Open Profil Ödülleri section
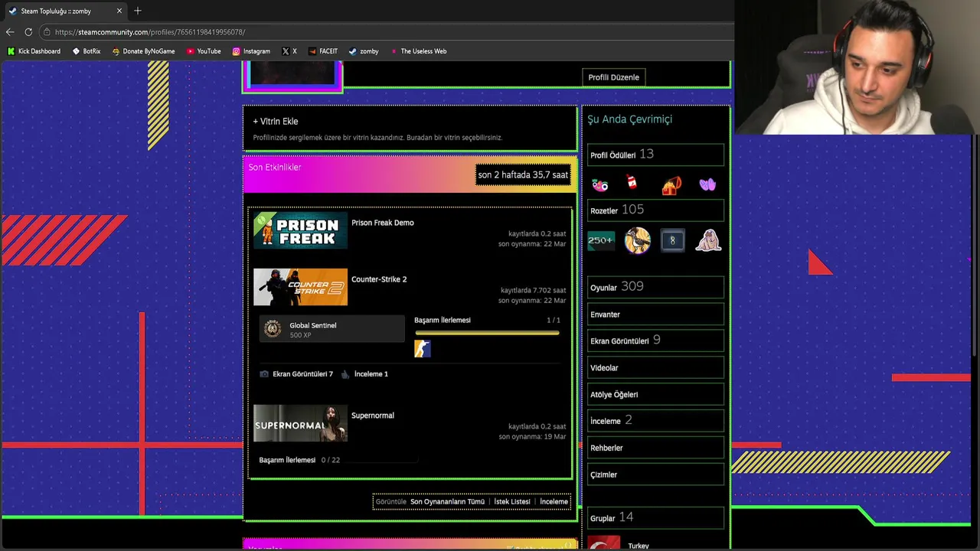 [655, 155]
